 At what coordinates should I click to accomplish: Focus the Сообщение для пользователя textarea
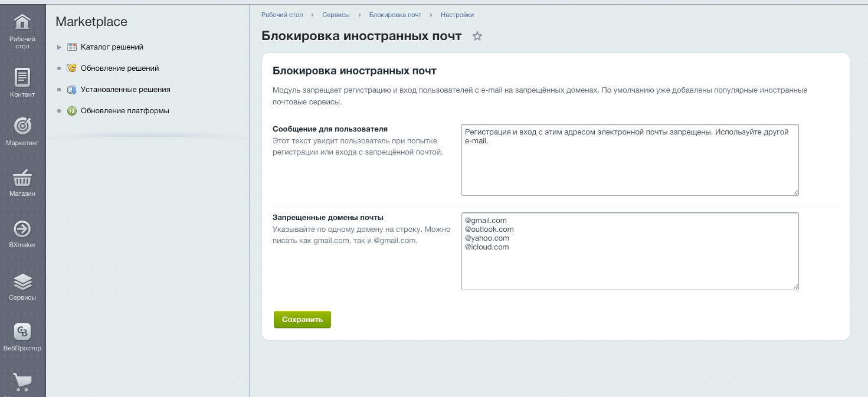630,160
